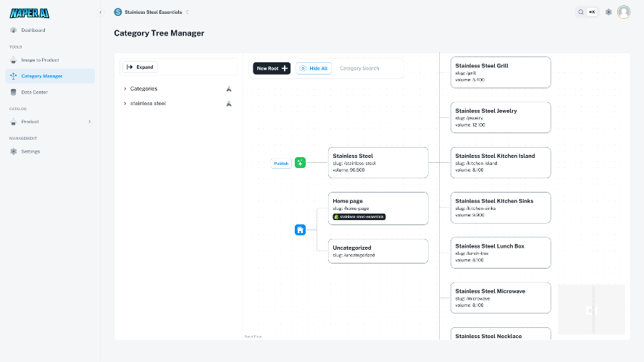The height and width of the screenshot is (362, 644).
Task: Click the Image to Product icon
Action: point(14,60)
